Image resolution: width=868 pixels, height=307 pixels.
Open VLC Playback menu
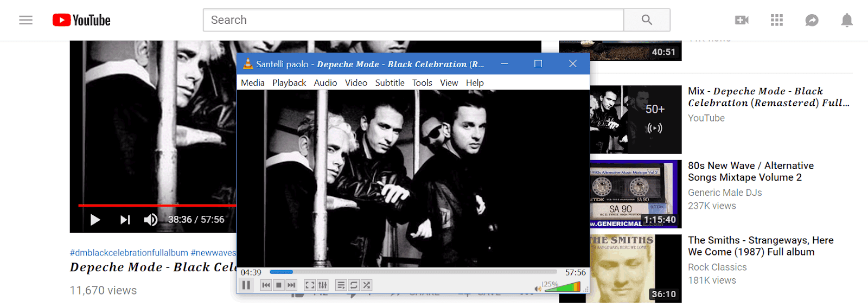coord(289,82)
